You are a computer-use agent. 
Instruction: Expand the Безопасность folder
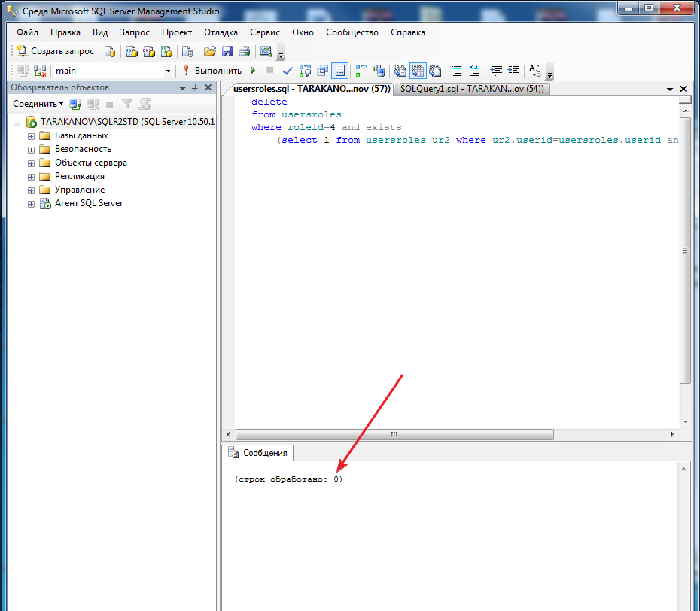tap(32, 150)
